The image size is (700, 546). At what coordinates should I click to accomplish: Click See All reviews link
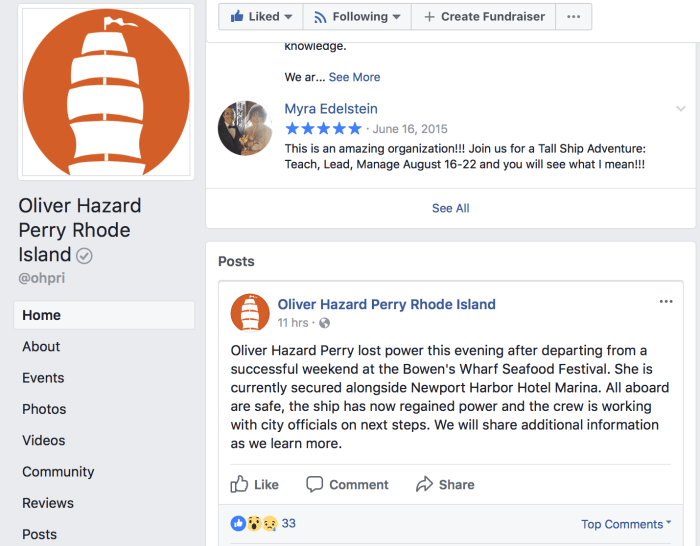450,208
